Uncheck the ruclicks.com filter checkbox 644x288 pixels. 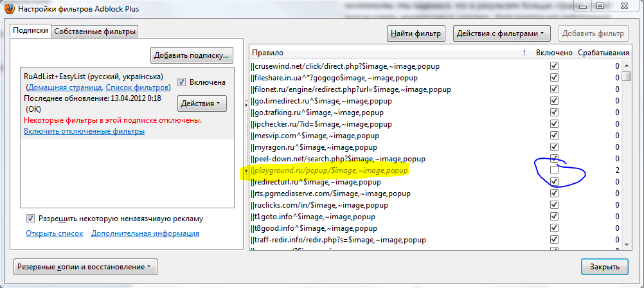555,204
